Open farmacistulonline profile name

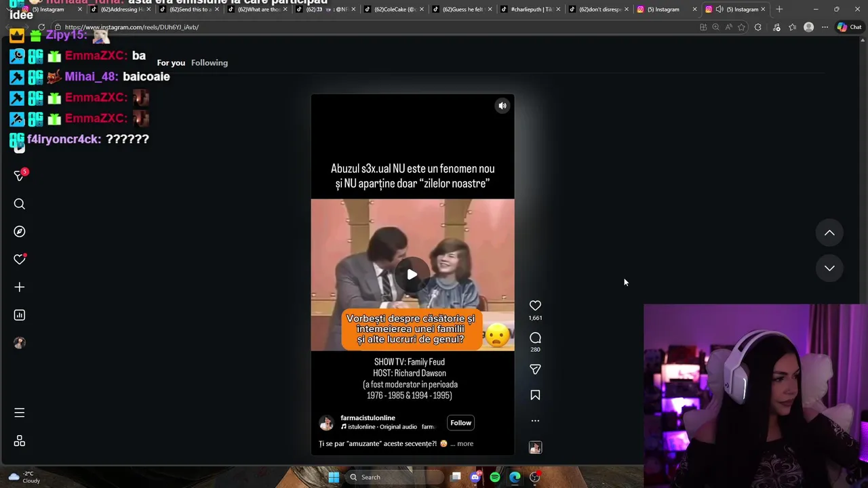[x=368, y=418]
